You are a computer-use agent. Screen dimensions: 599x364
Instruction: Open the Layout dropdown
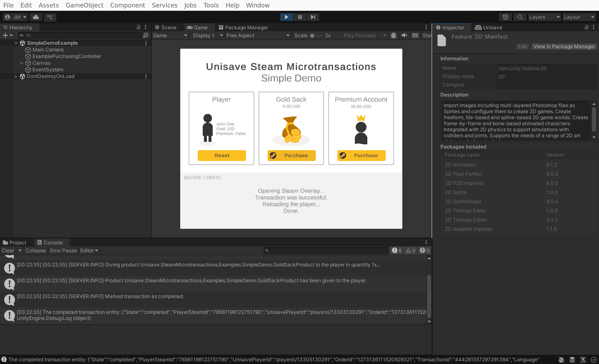pyautogui.click(x=579, y=17)
